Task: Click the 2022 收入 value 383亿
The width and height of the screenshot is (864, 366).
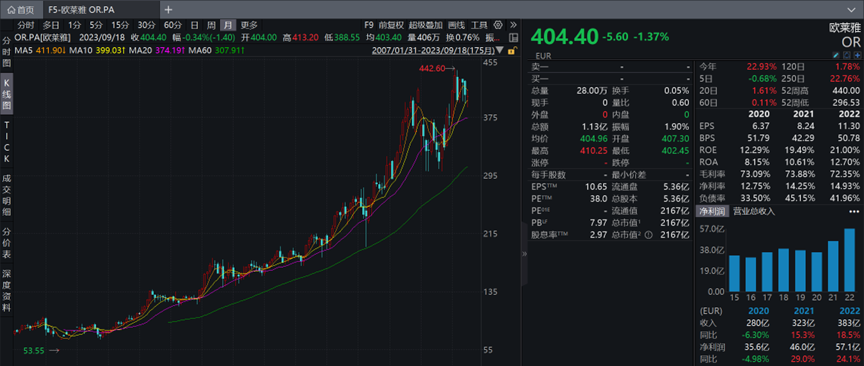Action: (849, 322)
